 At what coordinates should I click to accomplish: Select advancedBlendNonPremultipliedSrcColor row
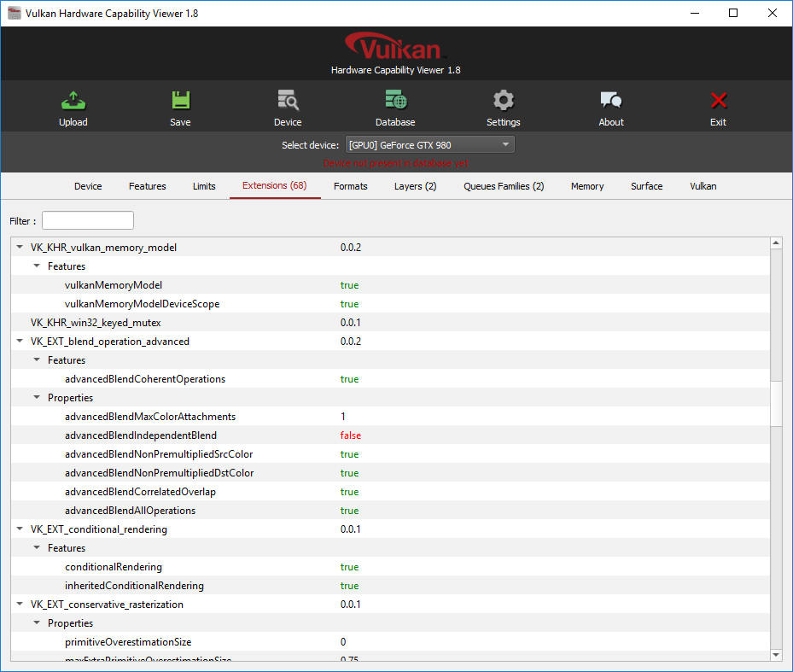coord(390,454)
